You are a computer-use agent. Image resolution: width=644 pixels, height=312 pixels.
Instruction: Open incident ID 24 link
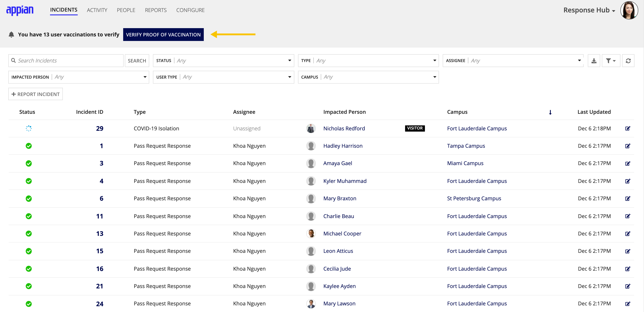tap(99, 304)
